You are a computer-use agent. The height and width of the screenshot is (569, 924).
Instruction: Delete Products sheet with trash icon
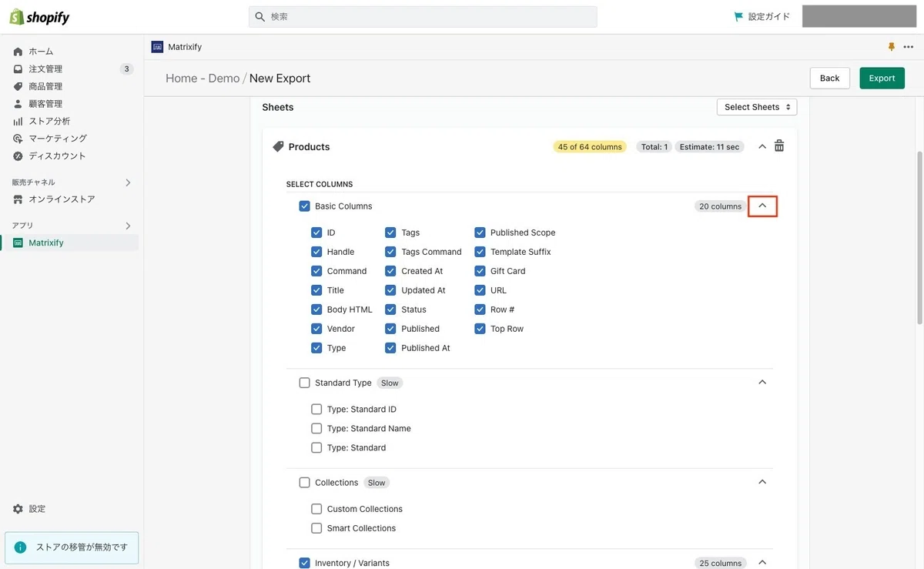coord(779,146)
